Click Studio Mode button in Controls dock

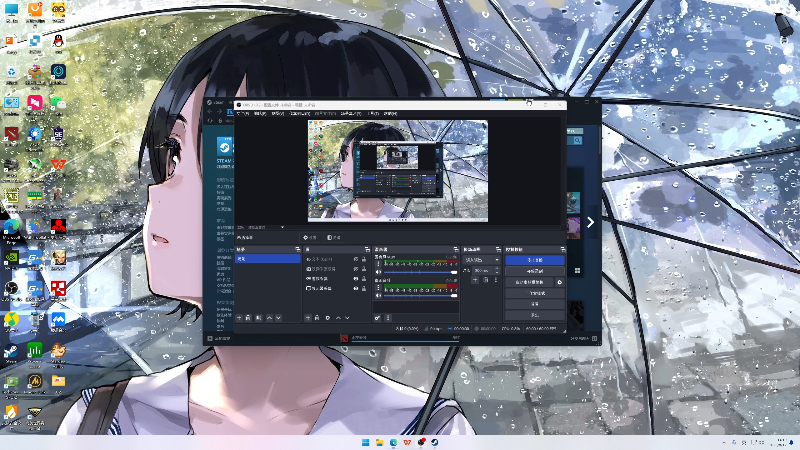click(x=535, y=293)
